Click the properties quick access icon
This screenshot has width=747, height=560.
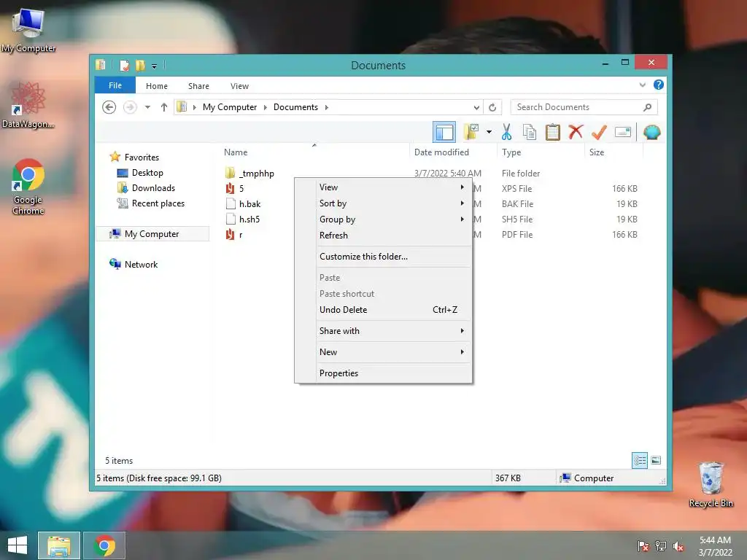(x=124, y=65)
